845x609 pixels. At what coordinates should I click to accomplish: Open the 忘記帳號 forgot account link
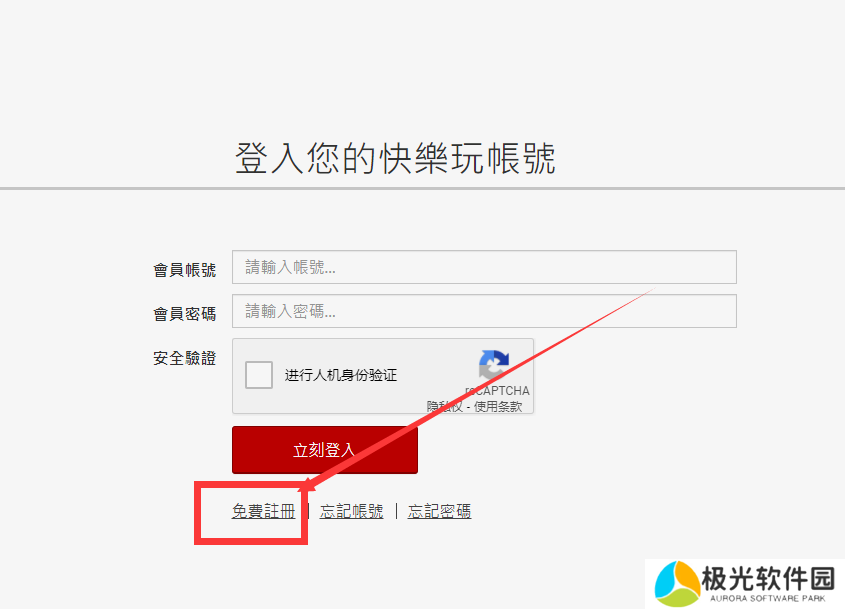[351, 511]
